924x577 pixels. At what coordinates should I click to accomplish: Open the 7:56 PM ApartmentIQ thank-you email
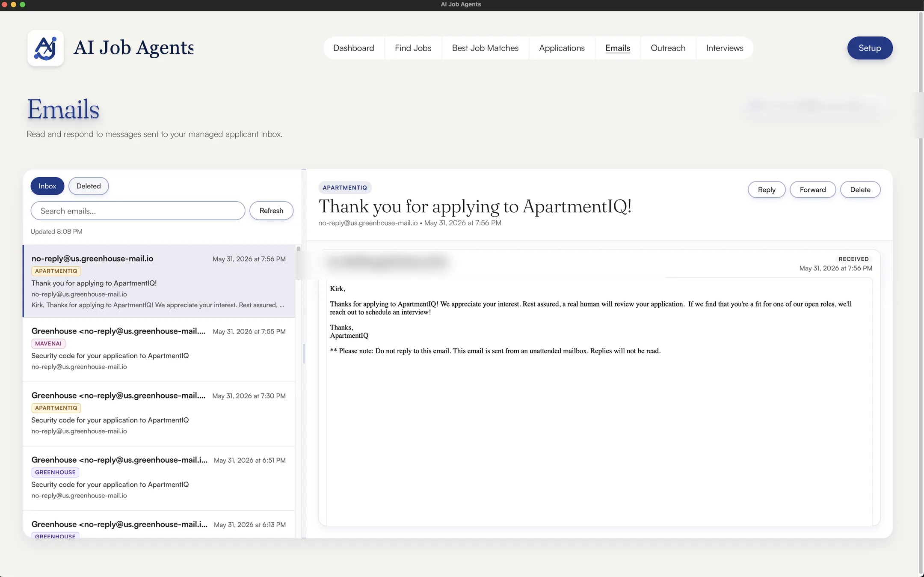pos(159,281)
